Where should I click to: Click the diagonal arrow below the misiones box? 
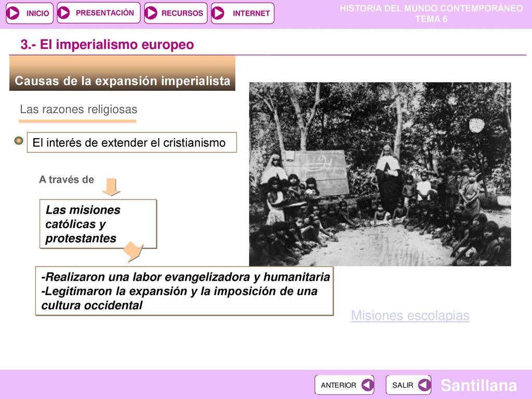click(134, 252)
